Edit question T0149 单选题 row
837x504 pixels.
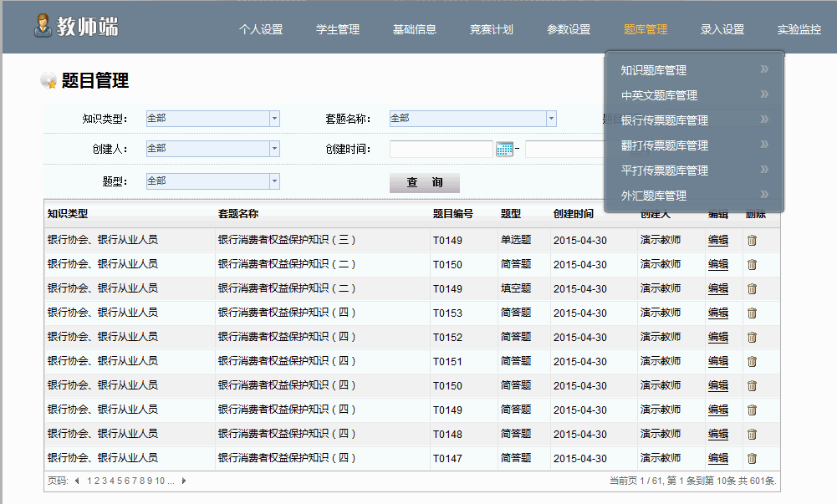tap(718, 240)
